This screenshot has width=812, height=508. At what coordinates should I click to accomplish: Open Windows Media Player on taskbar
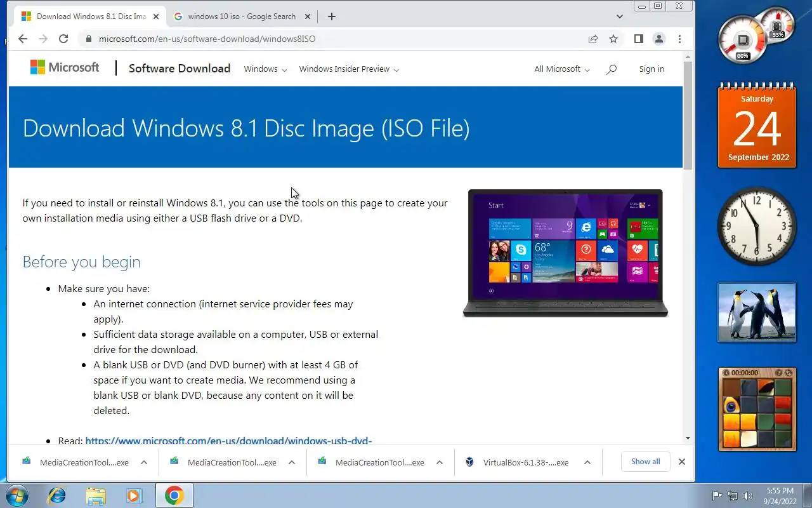[134, 495]
